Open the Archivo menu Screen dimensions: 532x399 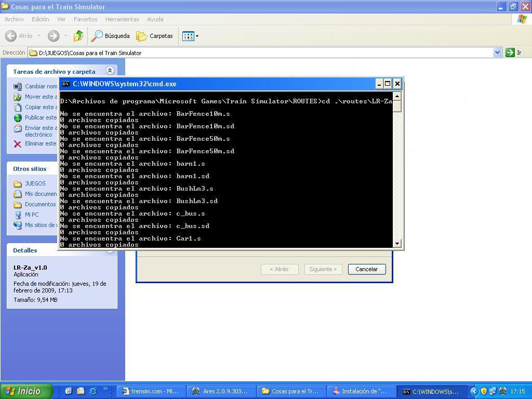click(x=14, y=19)
